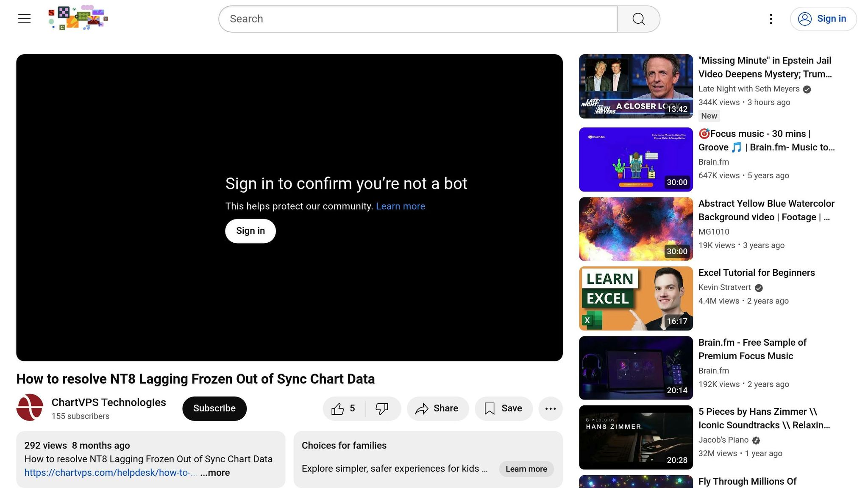Click the New badge on Epstein video
Image resolution: width=868 pixels, height=488 pixels.
709,116
